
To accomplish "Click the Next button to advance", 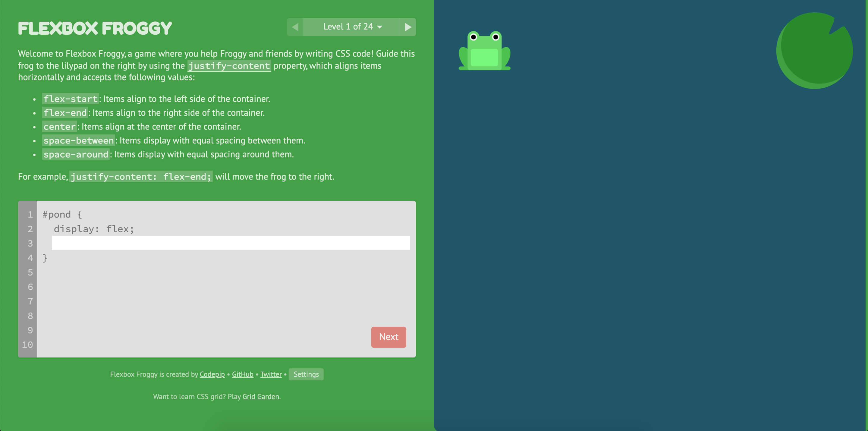I will pos(388,337).
